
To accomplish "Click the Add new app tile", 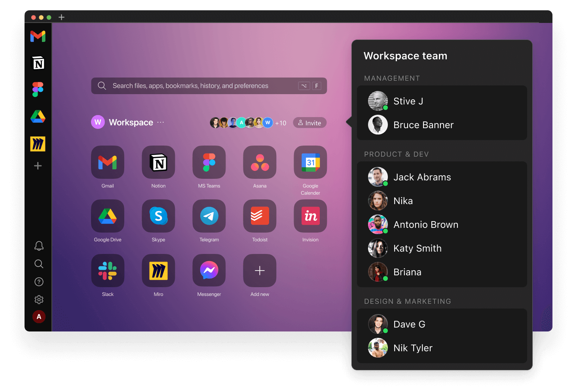I will click(x=260, y=271).
